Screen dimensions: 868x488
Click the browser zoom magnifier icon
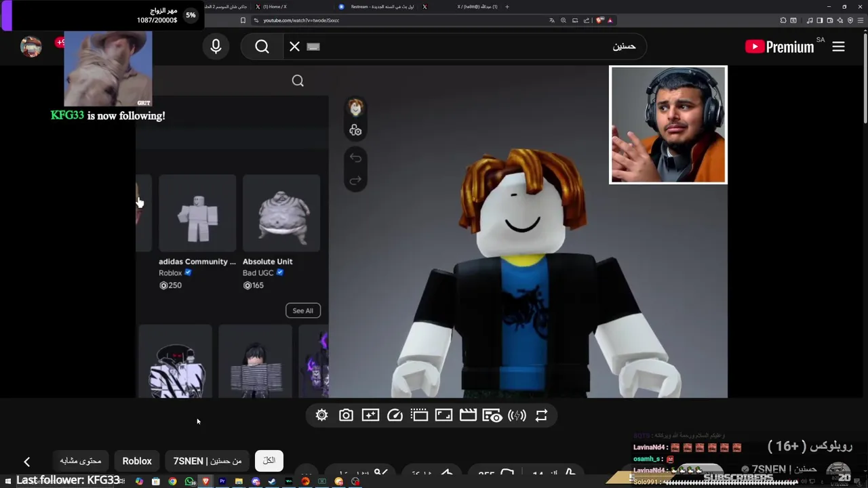coord(563,20)
